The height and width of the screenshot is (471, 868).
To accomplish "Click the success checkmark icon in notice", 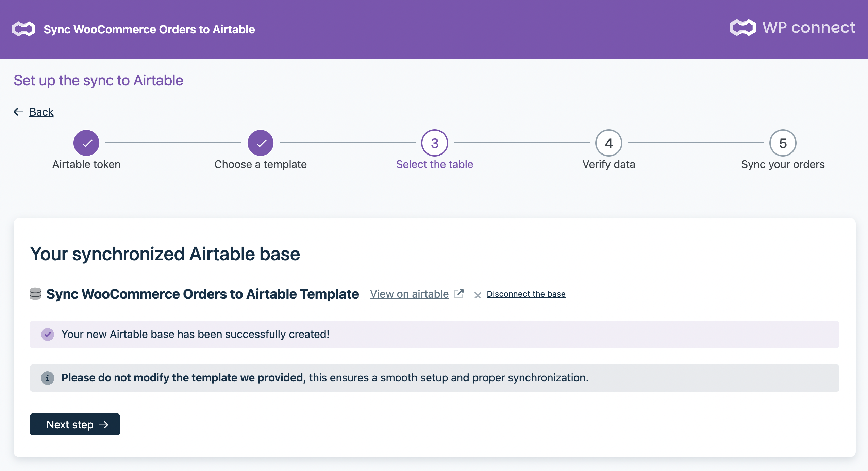I will (x=48, y=334).
